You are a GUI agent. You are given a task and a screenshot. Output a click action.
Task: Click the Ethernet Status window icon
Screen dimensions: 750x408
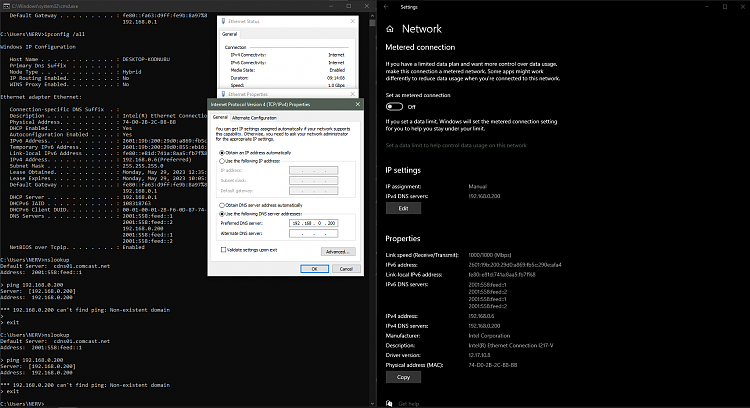point(224,20)
